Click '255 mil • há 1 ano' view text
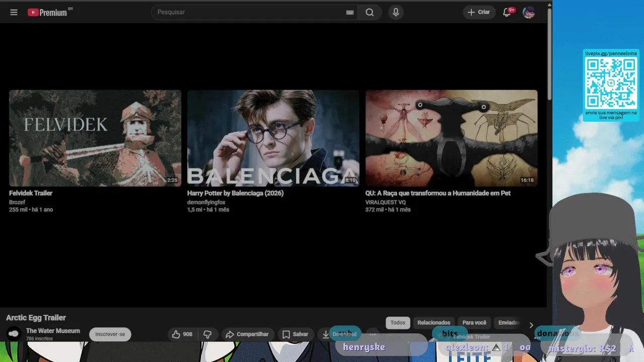 click(x=31, y=210)
